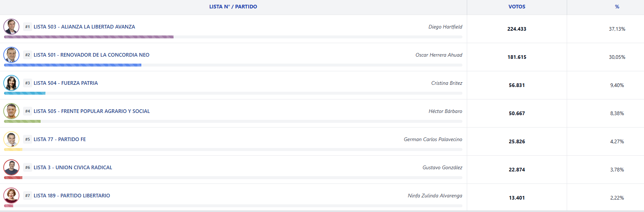Click Partido Libertario's 2,22% percentage

coord(617,198)
